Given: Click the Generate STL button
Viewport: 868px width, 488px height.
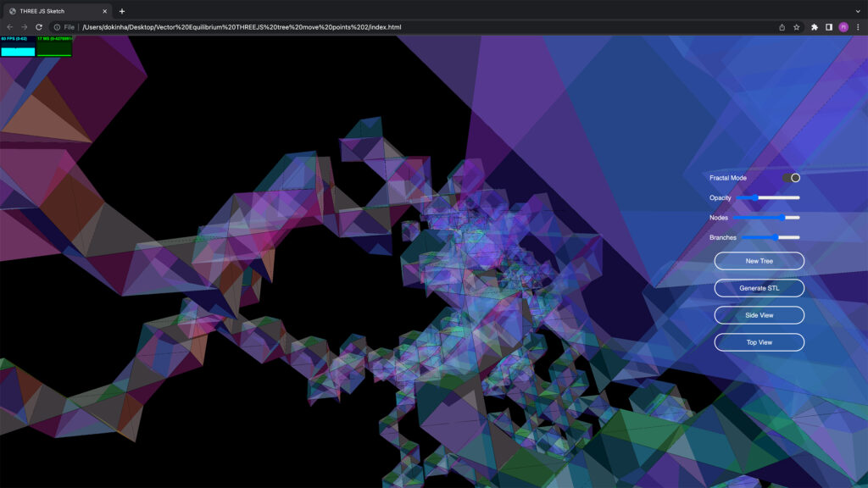Looking at the screenshot, I should coord(759,287).
